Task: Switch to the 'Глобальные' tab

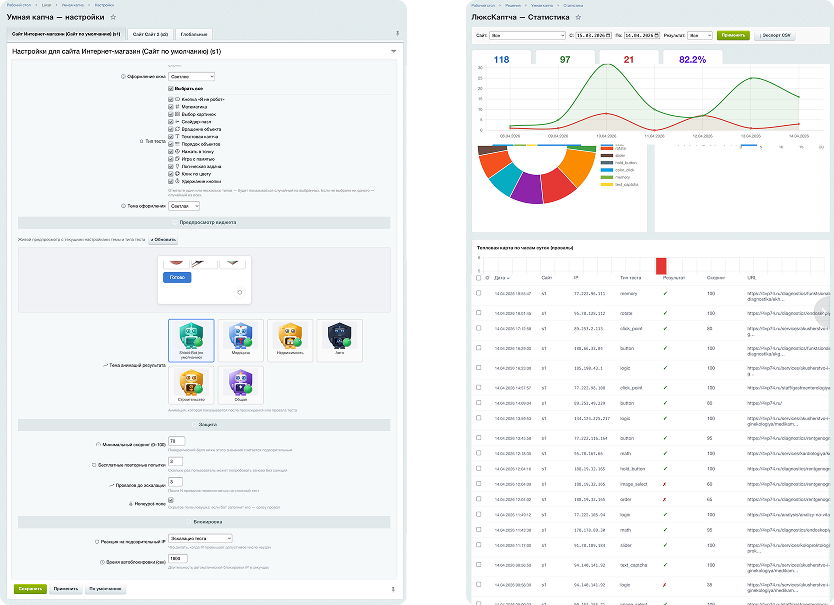Action: pos(196,34)
